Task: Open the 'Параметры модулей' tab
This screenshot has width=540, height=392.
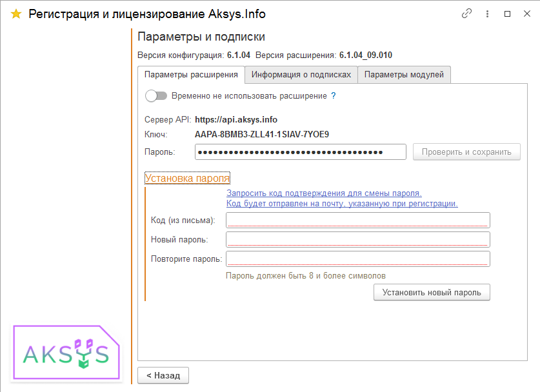Action: [404, 75]
